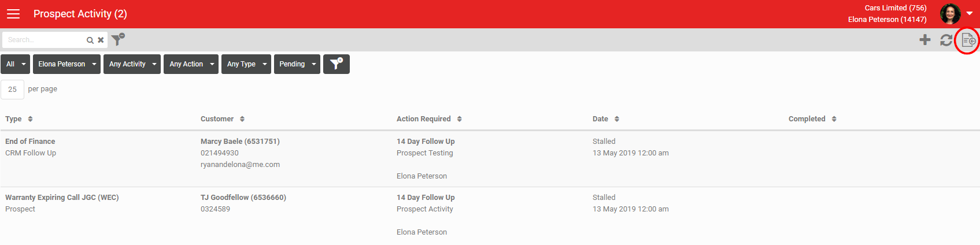The width and height of the screenshot is (980, 245).
Task: Click the remove filter funnel icon by search
Action: tap(118, 39)
